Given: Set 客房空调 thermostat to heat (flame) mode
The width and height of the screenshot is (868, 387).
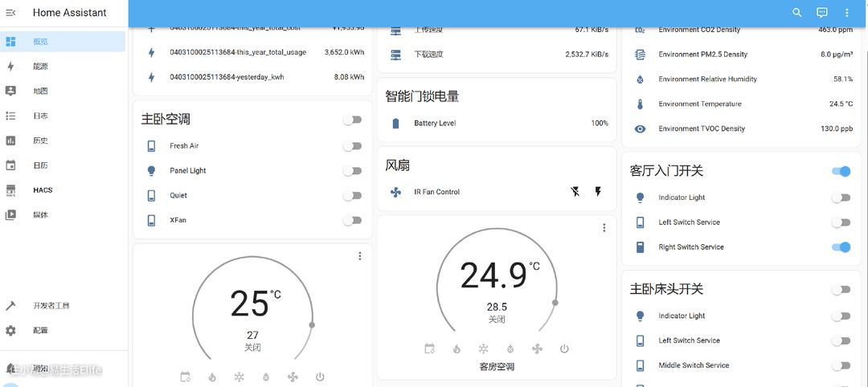Looking at the screenshot, I should 457,348.
